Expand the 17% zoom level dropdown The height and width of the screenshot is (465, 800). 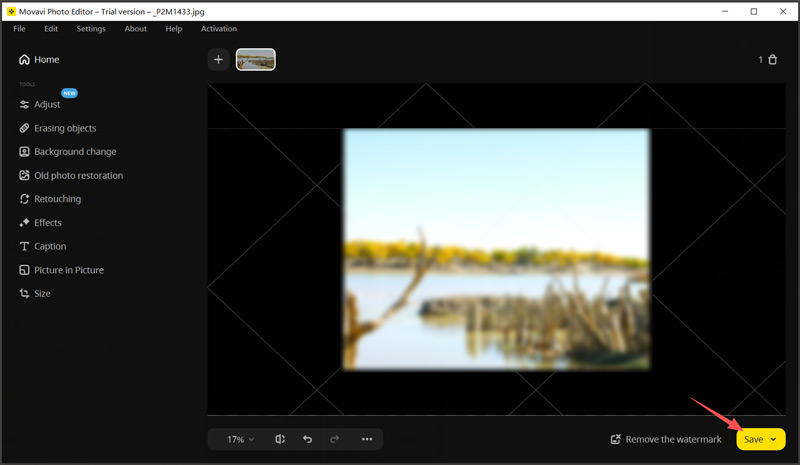tap(240, 439)
